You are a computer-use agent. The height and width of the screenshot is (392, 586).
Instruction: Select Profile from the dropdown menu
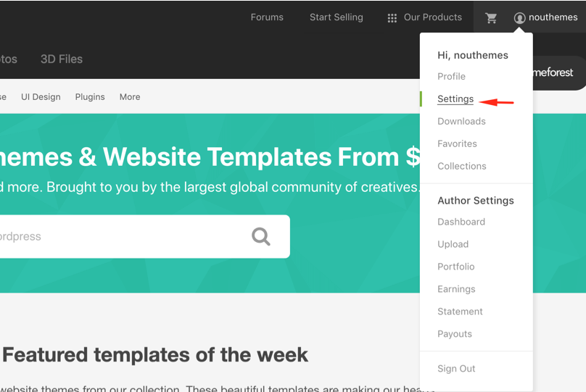[451, 77]
